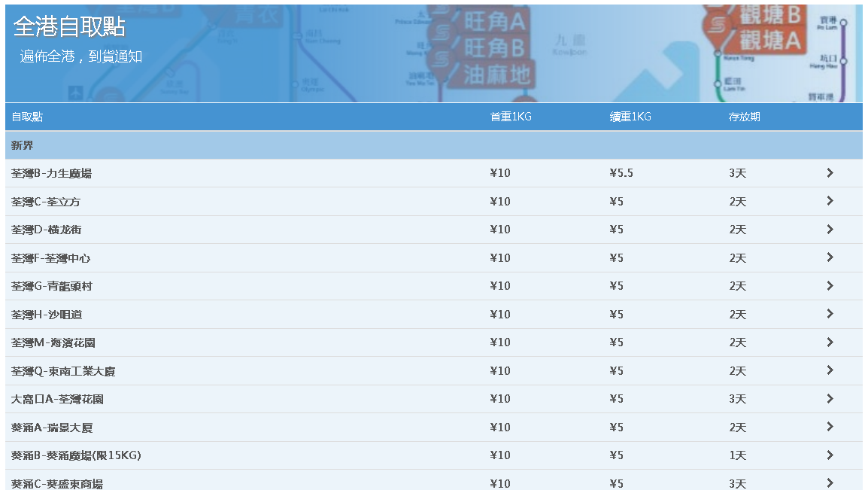The height and width of the screenshot is (490, 868).
Task: Click the chevron beside 荃灣D-橫龍街
Action: click(x=830, y=230)
